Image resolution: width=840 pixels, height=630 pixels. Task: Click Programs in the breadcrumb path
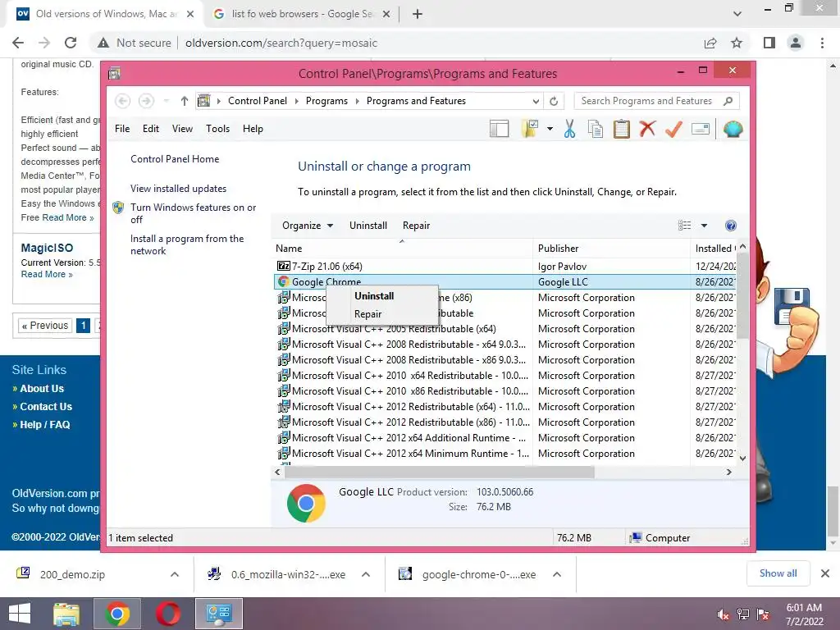click(x=326, y=101)
